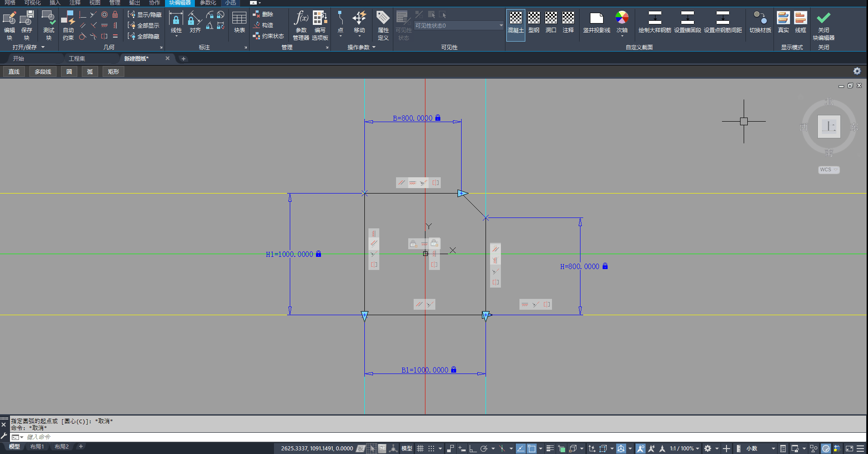Click the Polyline (多段线) button

43,71
